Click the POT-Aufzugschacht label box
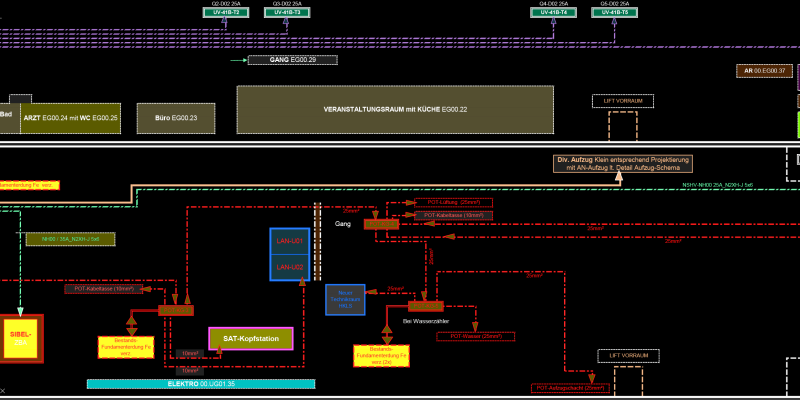The width and height of the screenshot is (800, 400). [570, 388]
